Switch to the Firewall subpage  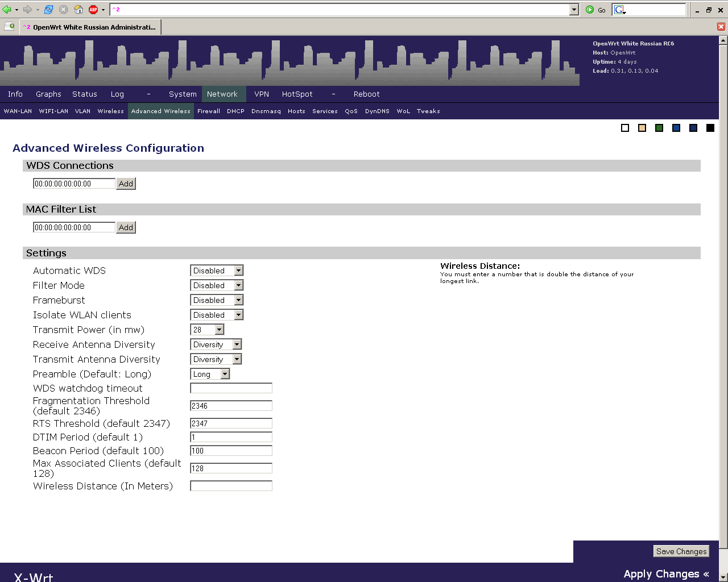(209, 111)
